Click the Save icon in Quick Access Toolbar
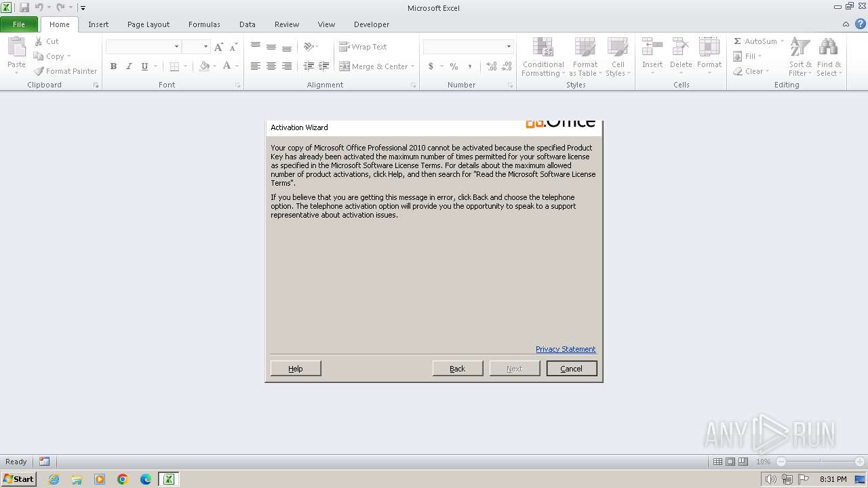The height and width of the screenshot is (488, 868). [24, 7]
